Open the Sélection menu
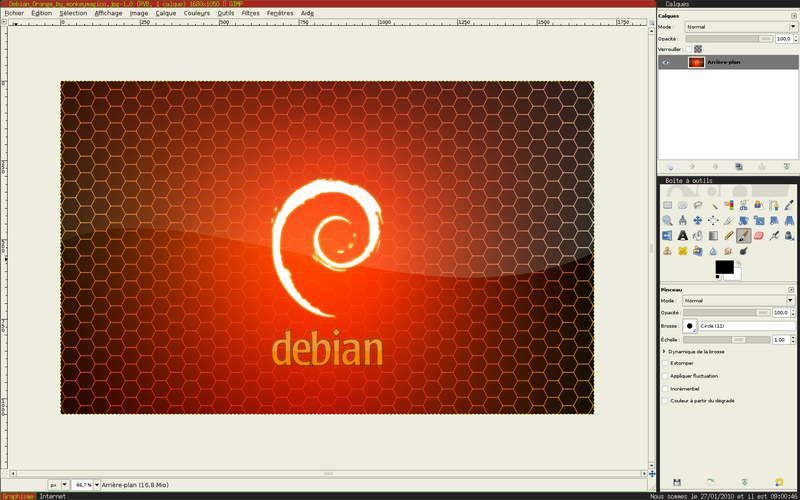The width and height of the screenshot is (800, 500). pyautogui.click(x=73, y=13)
